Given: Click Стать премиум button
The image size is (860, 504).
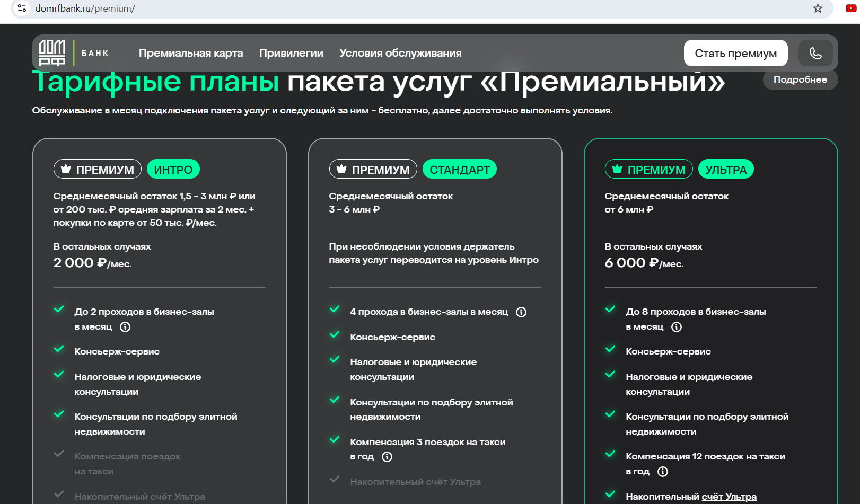Looking at the screenshot, I should [x=735, y=53].
